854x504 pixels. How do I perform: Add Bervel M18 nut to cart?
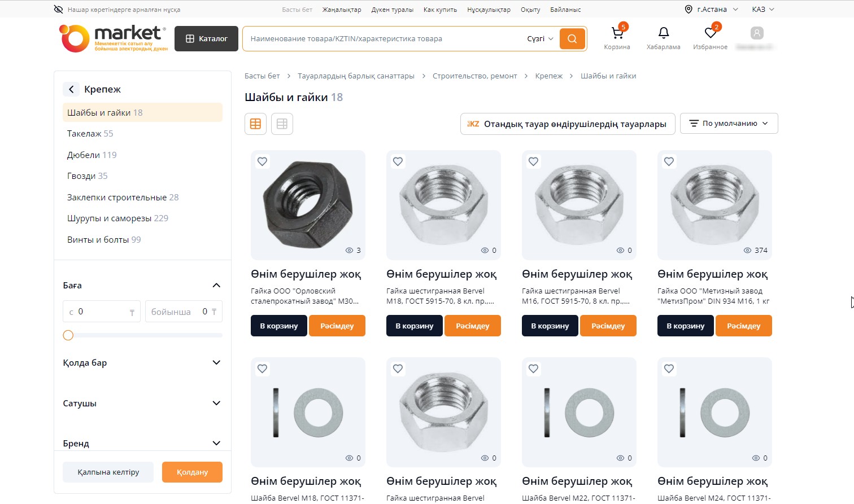(414, 326)
